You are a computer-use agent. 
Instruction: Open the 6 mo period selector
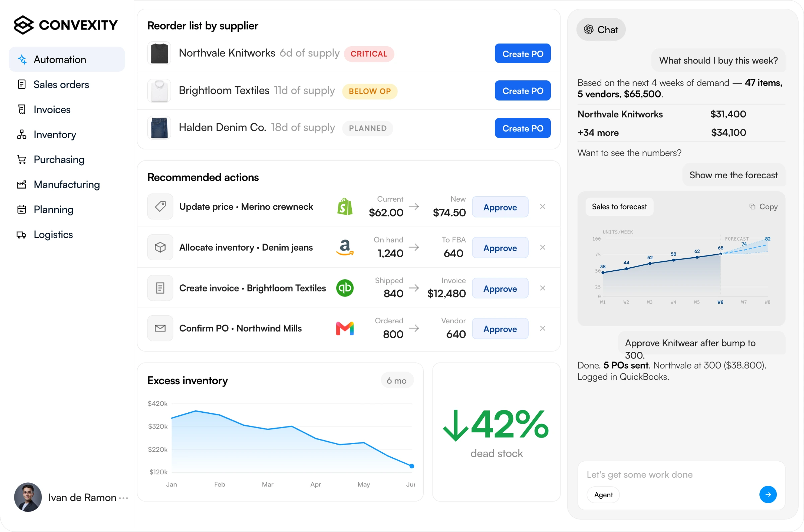397,381
